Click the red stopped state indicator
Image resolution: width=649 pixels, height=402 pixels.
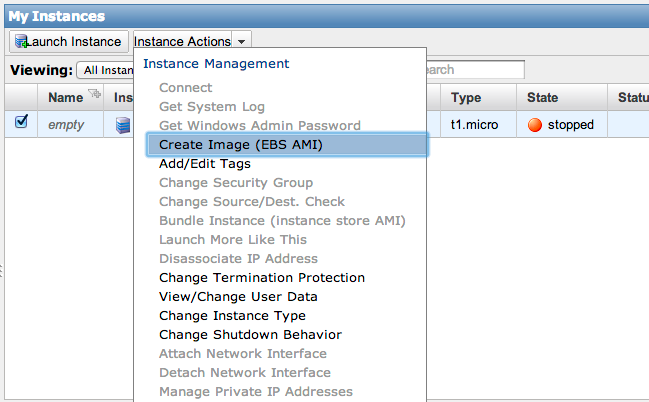pyautogui.click(x=534, y=125)
